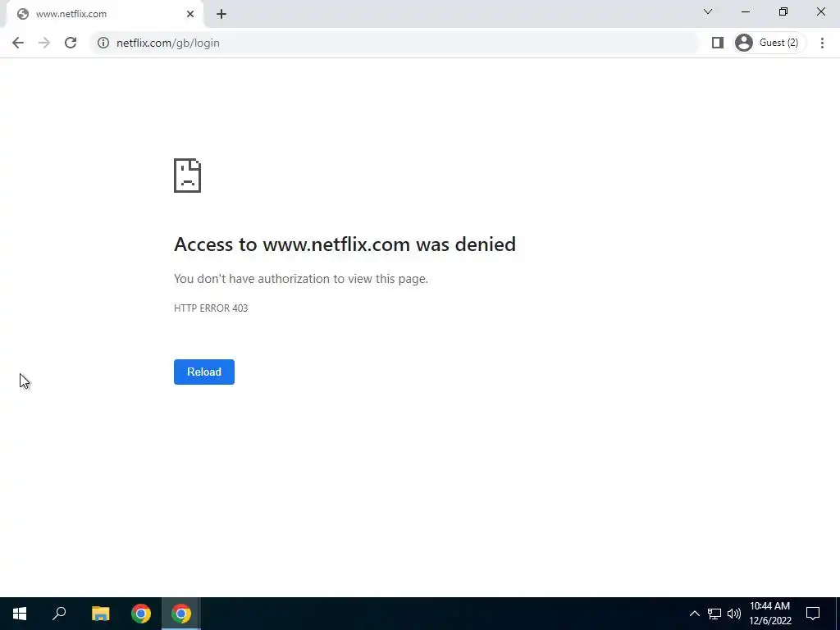Focus the netflix.com/gb/login address bar
This screenshot has height=630, width=840.
(396, 43)
